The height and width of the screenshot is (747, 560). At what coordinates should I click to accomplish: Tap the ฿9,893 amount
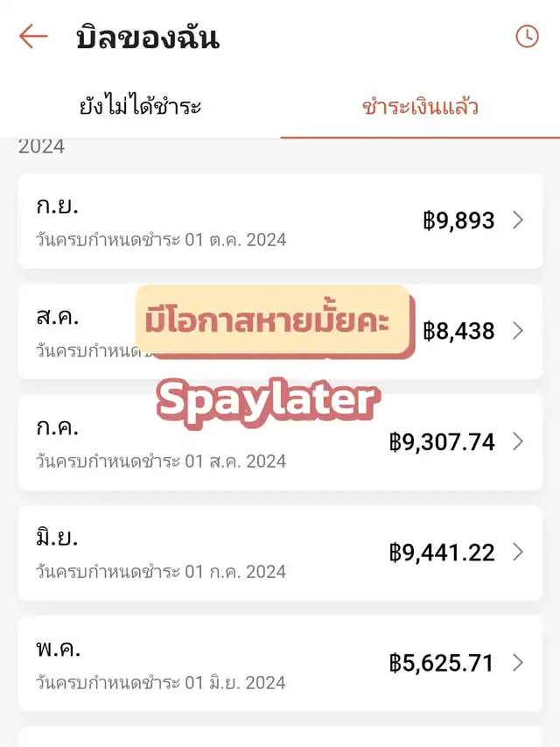(x=458, y=221)
